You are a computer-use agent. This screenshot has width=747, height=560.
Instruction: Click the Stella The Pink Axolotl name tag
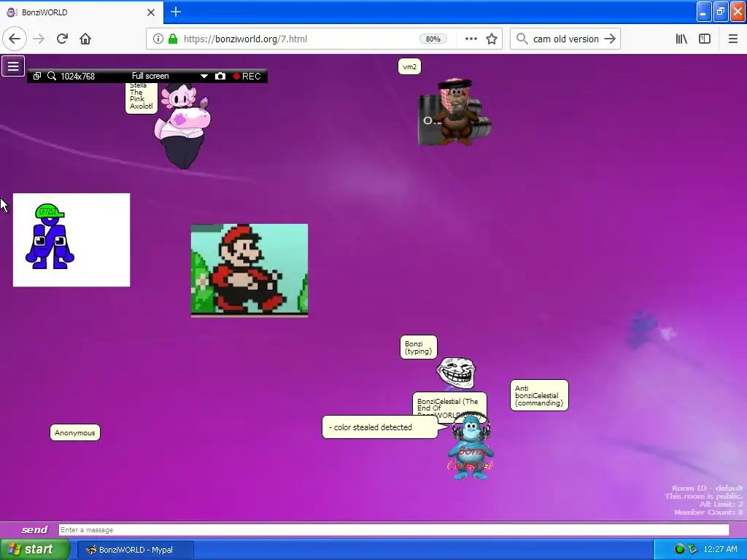point(141,98)
